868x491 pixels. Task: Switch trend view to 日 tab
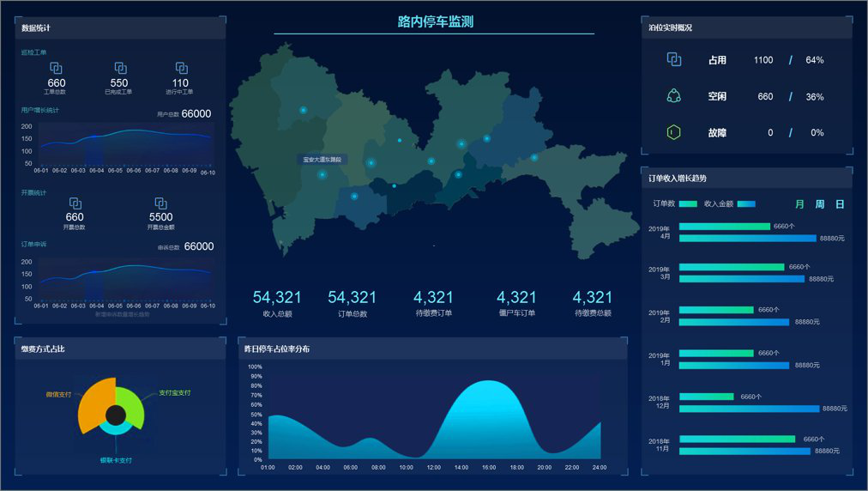coord(840,204)
